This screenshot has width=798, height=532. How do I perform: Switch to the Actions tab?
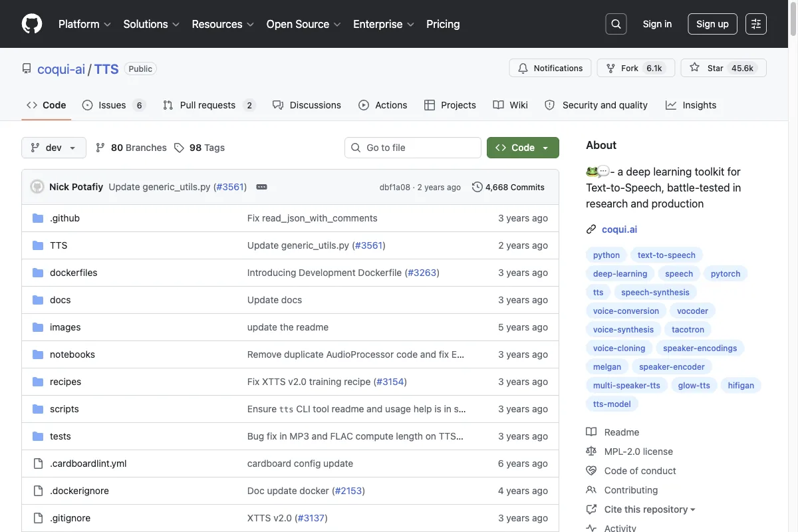(383, 105)
